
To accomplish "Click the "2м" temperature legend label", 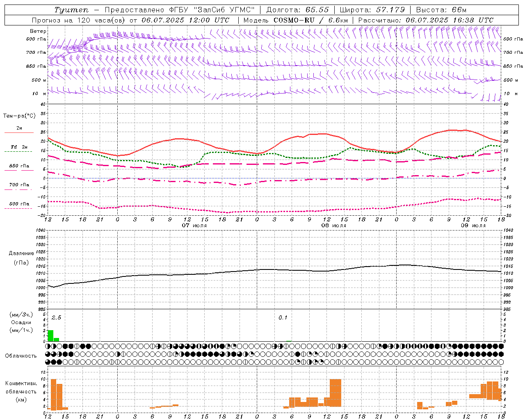I will [x=19, y=128].
